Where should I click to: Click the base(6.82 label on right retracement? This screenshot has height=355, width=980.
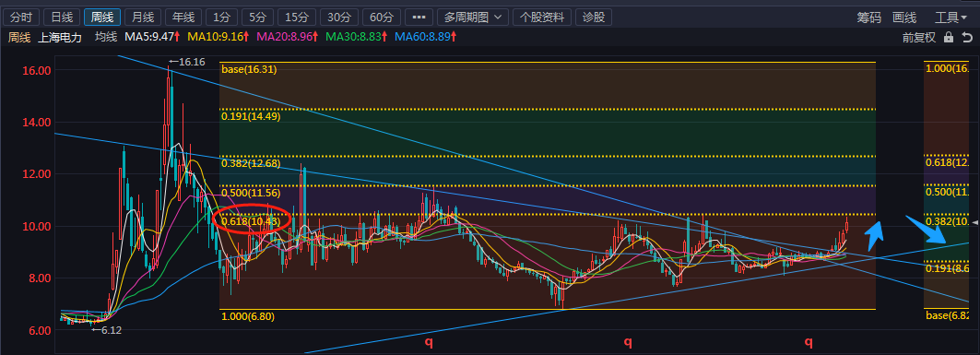[x=948, y=315]
